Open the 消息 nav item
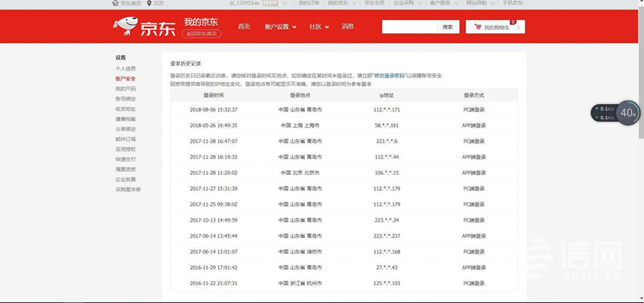This screenshot has height=303, width=644. 348,27
